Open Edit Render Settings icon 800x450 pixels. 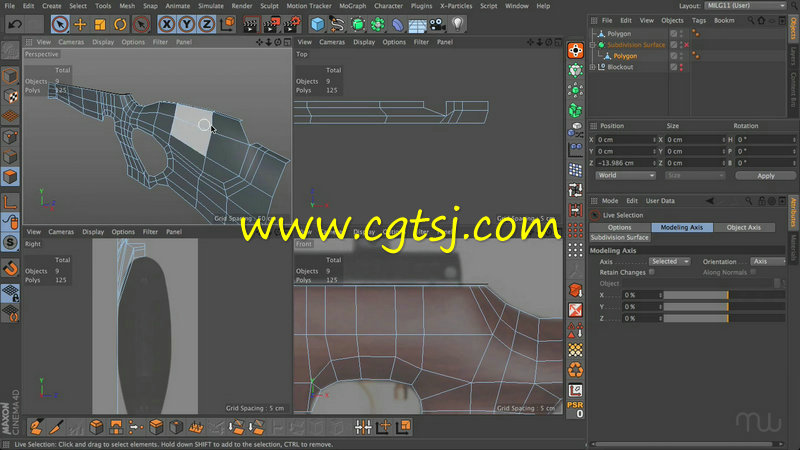coord(292,24)
